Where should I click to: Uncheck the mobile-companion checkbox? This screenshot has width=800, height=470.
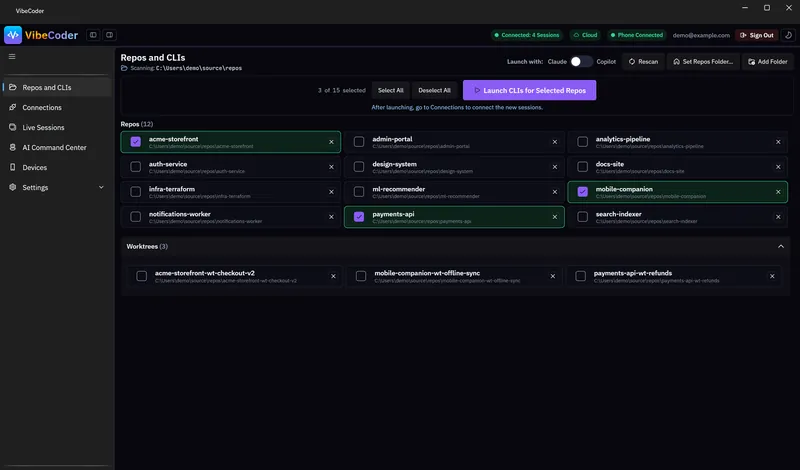coord(582,192)
